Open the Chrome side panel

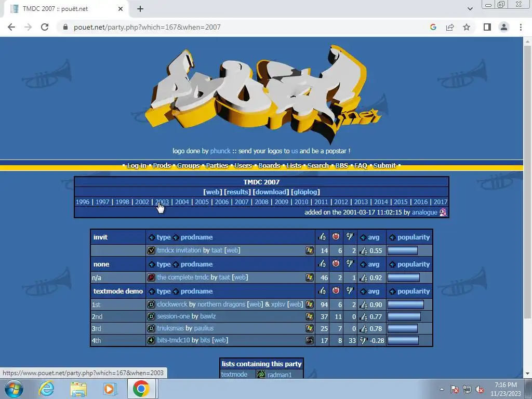point(487,27)
